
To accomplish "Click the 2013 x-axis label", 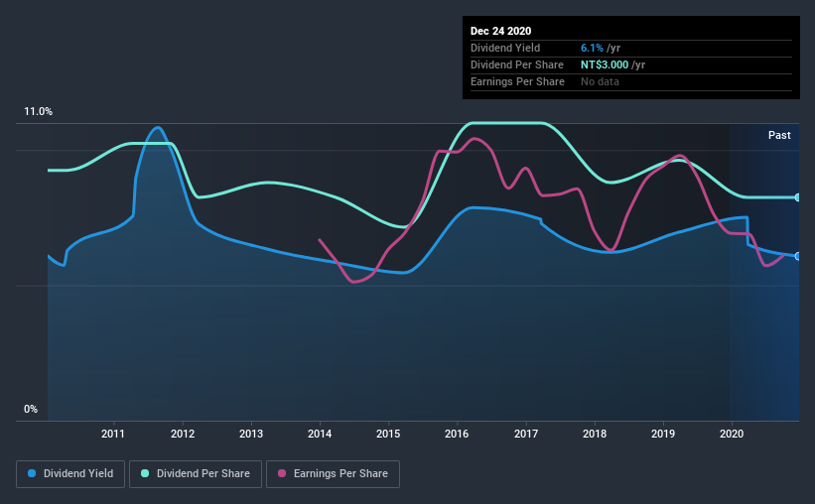I will pos(251,434).
